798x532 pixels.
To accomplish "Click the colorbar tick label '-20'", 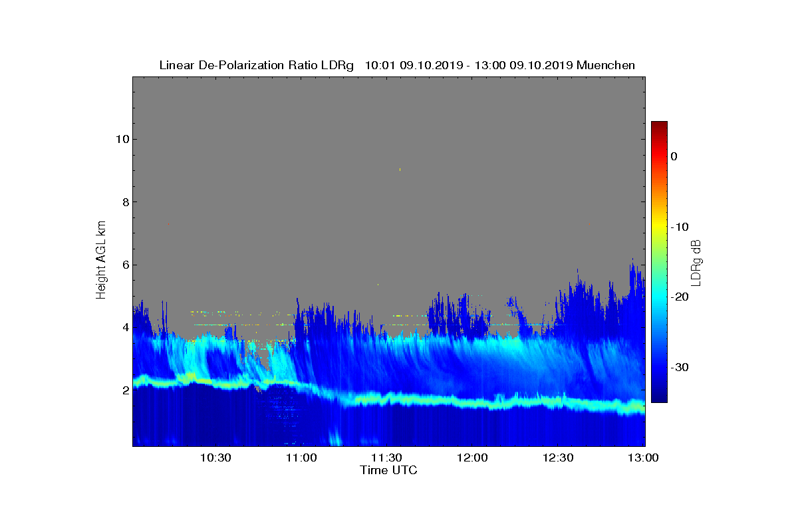I will click(680, 297).
